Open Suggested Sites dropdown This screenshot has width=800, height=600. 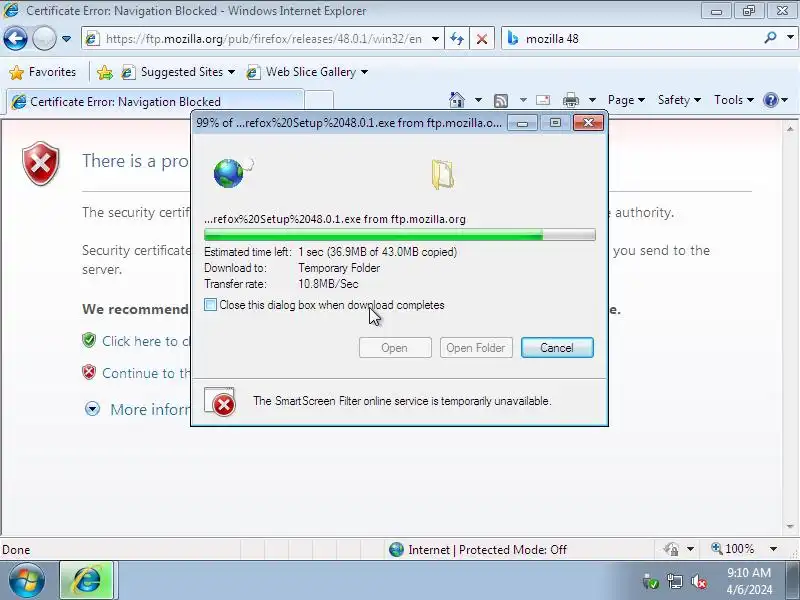click(x=179, y=72)
